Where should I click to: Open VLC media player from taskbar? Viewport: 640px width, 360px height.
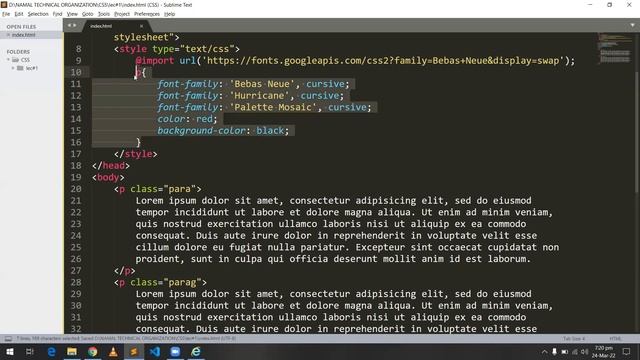pos(113,351)
